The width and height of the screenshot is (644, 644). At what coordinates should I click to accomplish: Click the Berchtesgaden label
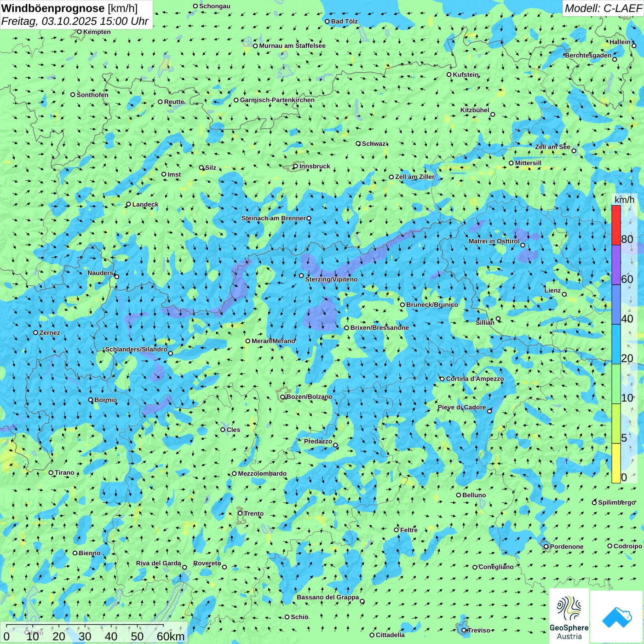tap(588, 55)
